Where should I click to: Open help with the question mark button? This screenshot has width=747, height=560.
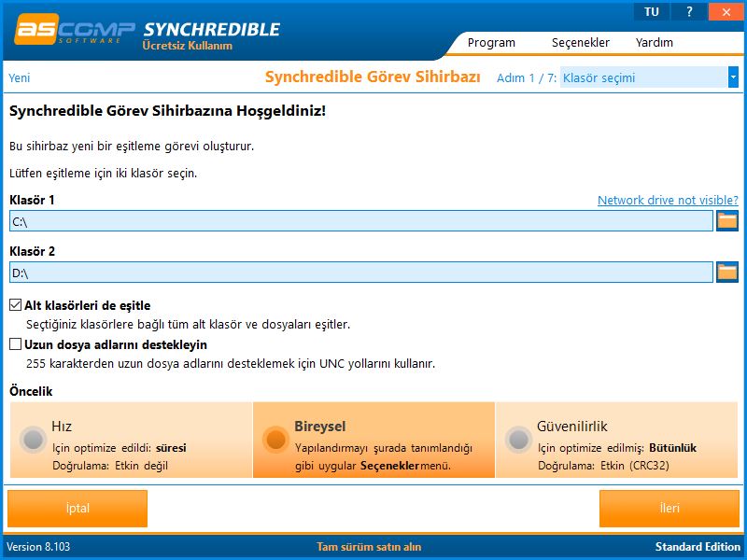[689, 12]
